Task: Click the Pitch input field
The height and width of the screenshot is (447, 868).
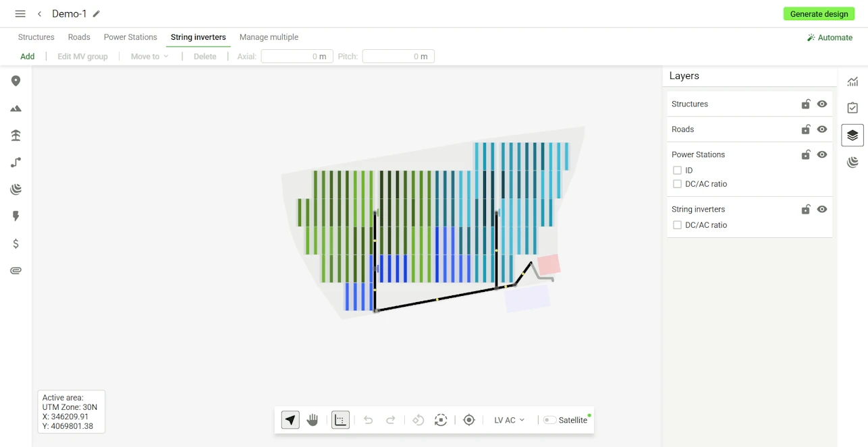Action: point(398,57)
